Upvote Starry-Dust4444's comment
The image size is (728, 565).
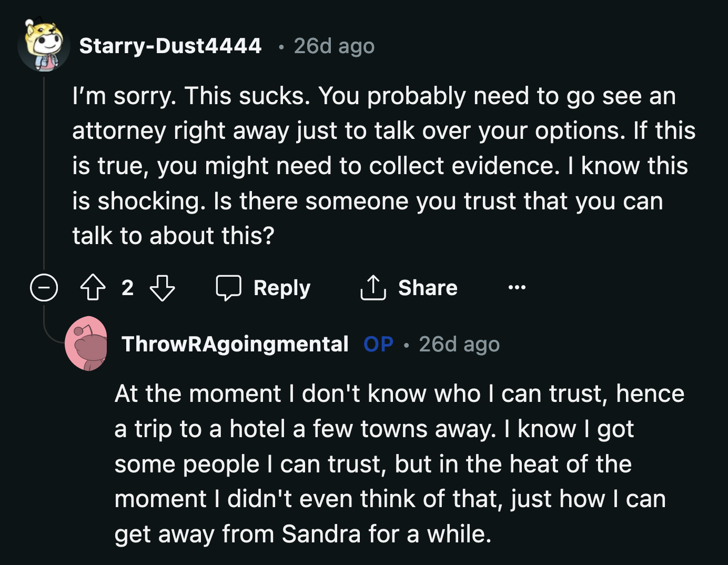93,288
